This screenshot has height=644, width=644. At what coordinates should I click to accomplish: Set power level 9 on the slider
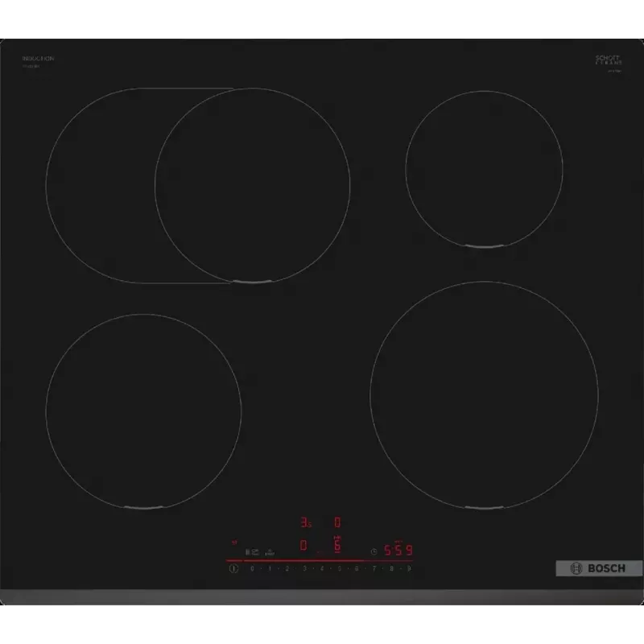(409, 568)
